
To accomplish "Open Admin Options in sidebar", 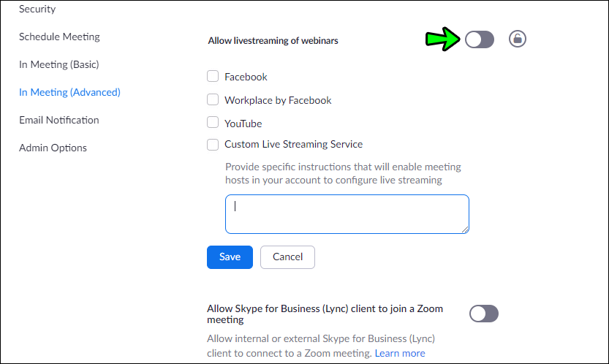I will click(53, 148).
